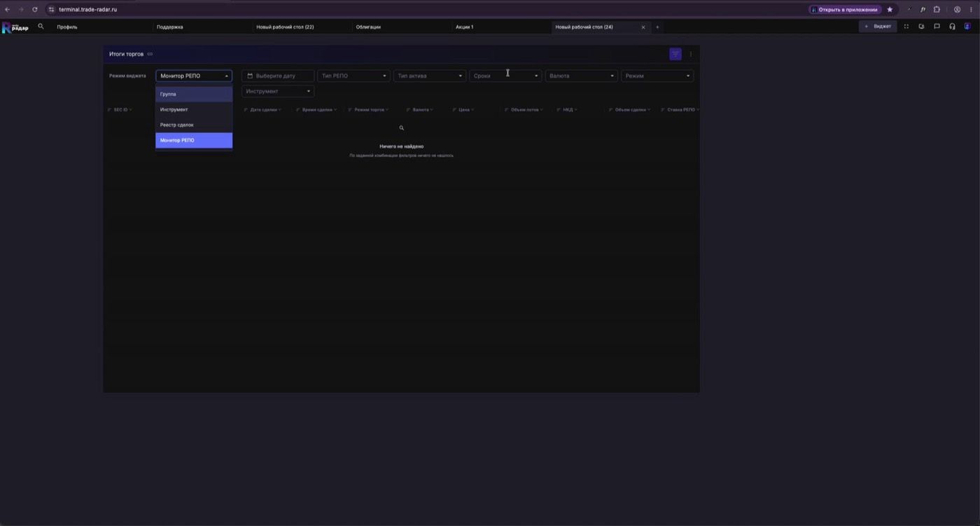The width and height of the screenshot is (980, 526).
Task: Switch to the Облигации tab
Action: [368, 27]
